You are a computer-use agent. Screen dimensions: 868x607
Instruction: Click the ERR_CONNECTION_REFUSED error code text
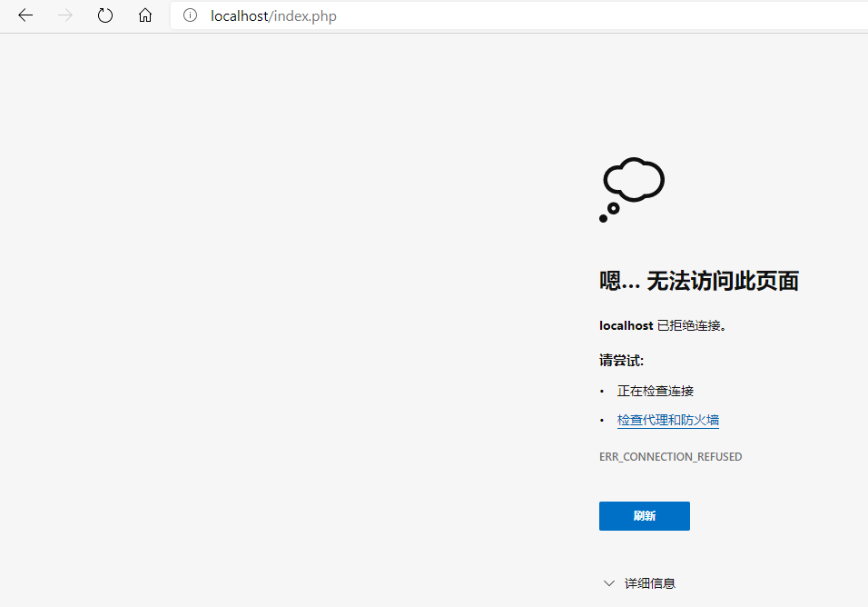[671, 456]
